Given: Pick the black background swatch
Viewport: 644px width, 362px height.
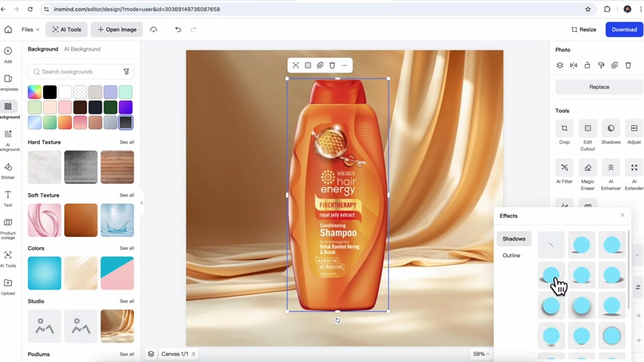Looking at the screenshot, I should click(x=50, y=92).
